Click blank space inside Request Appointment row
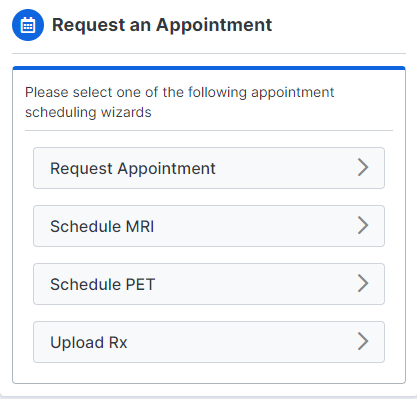Image resolution: width=417 pixels, height=399 pixels. (285, 168)
